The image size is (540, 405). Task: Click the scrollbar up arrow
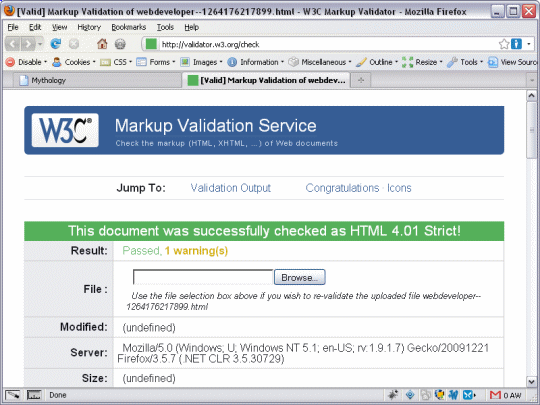[x=531, y=95]
